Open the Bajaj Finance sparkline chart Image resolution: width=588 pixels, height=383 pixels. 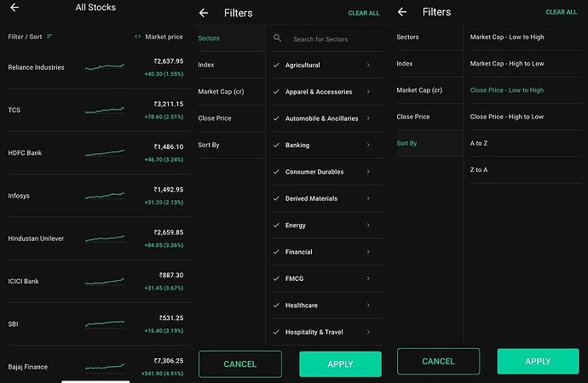click(x=105, y=368)
